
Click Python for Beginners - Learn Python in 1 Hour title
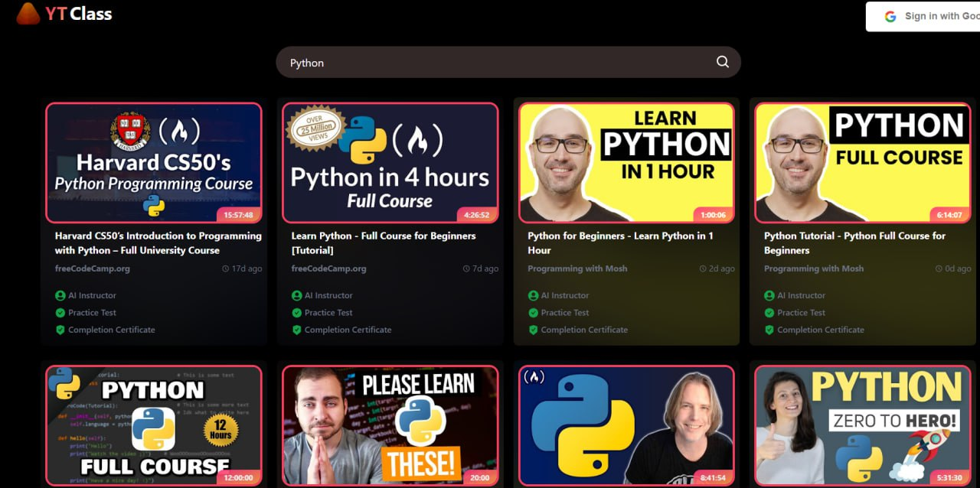(x=620, y=243)
